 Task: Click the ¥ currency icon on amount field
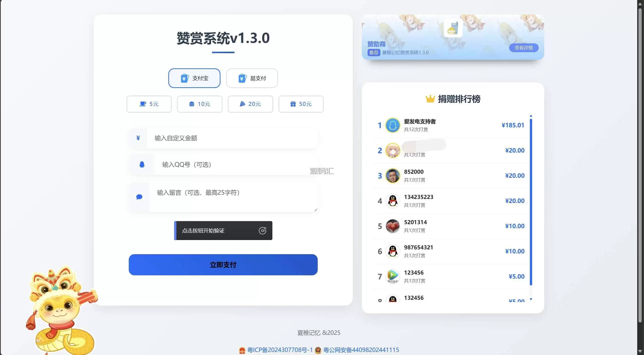tap(138, 138)
